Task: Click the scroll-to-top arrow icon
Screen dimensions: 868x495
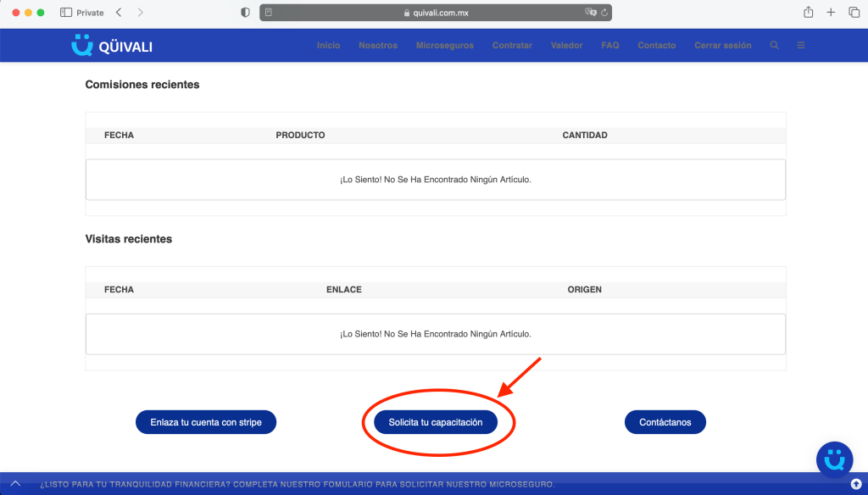Action: coord(856,485)
